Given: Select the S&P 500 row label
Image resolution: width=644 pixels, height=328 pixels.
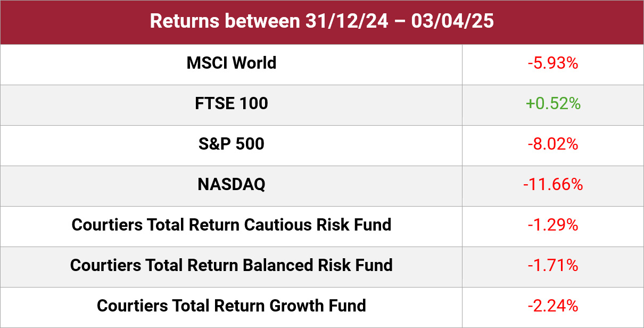Looking at the screenshot, I should pos(232,144).
